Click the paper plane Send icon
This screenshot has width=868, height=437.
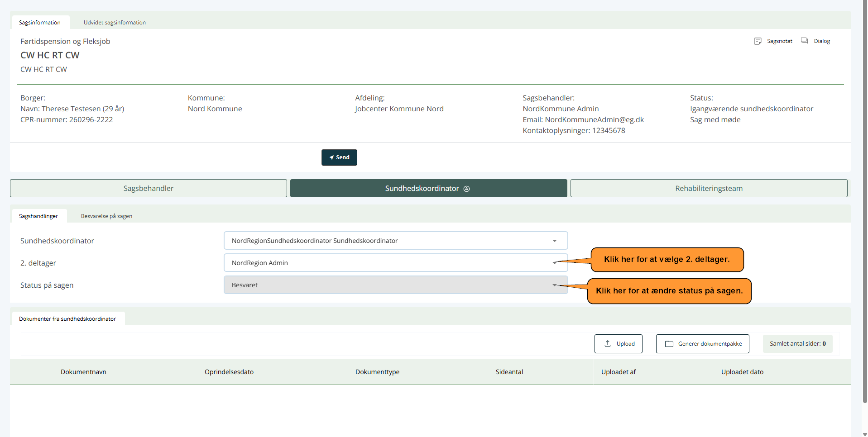pos(332,157)
